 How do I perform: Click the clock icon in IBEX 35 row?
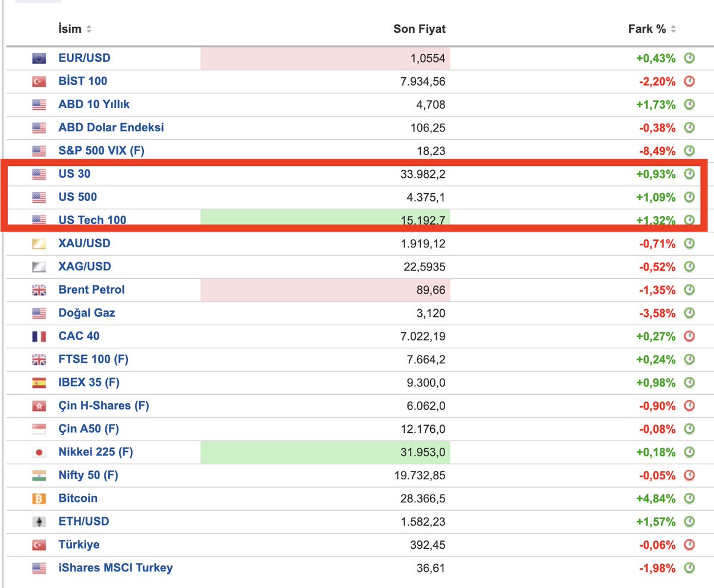coord(690,383)
